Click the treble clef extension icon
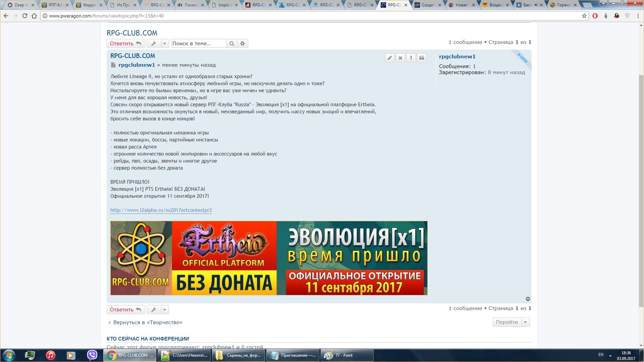 [606, 16]
